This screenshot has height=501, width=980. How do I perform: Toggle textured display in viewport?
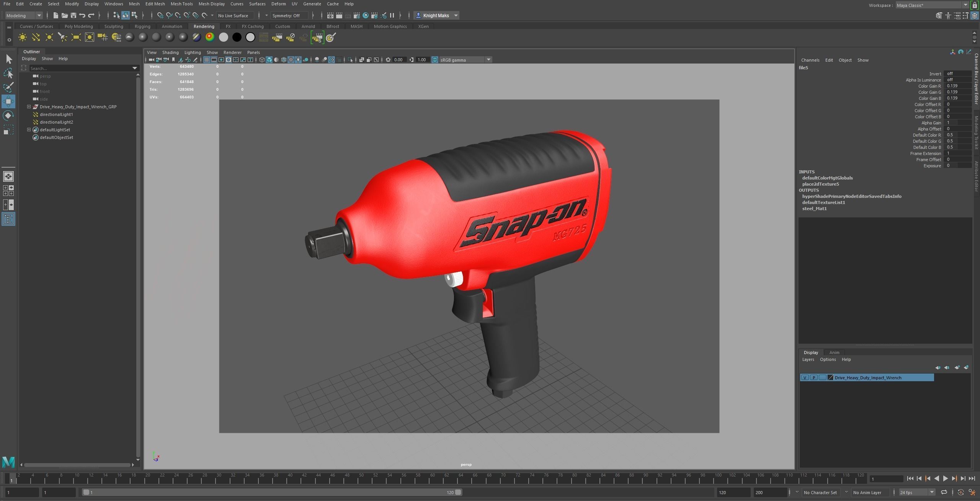click(x=291, y=60)
